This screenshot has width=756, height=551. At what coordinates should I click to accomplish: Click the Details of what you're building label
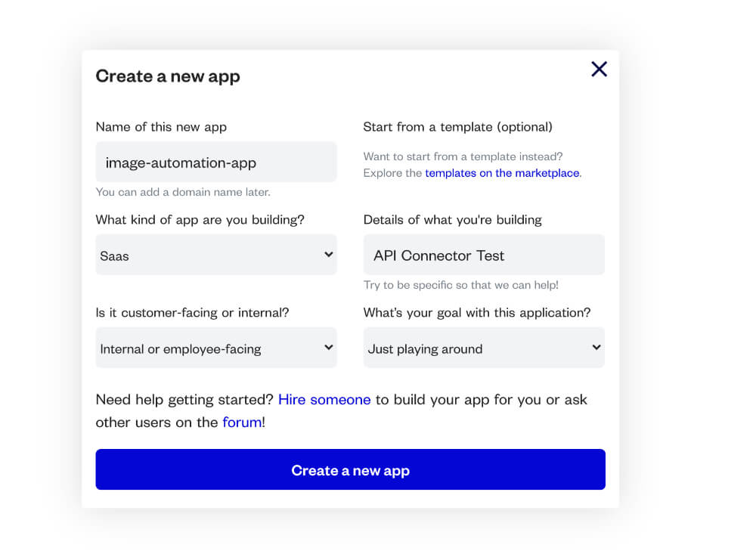pyautogui.click(x=452, y=220)
